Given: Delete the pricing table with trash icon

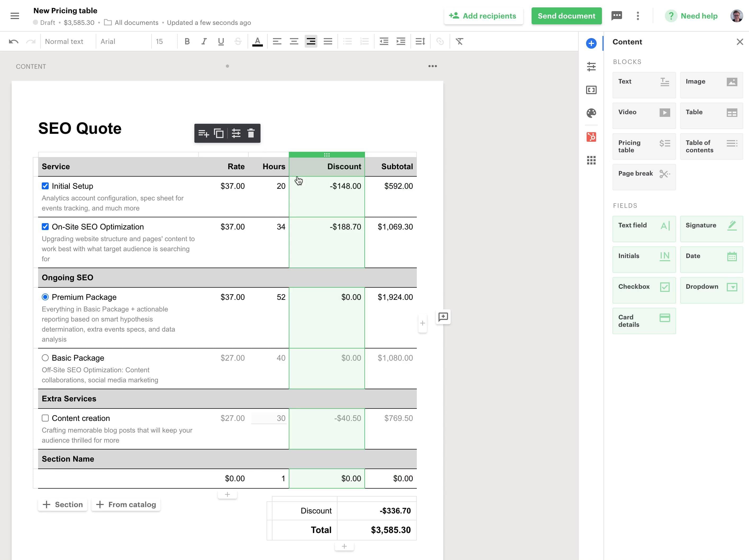Looking at the screenshot, I should click(x=251, y=134).
